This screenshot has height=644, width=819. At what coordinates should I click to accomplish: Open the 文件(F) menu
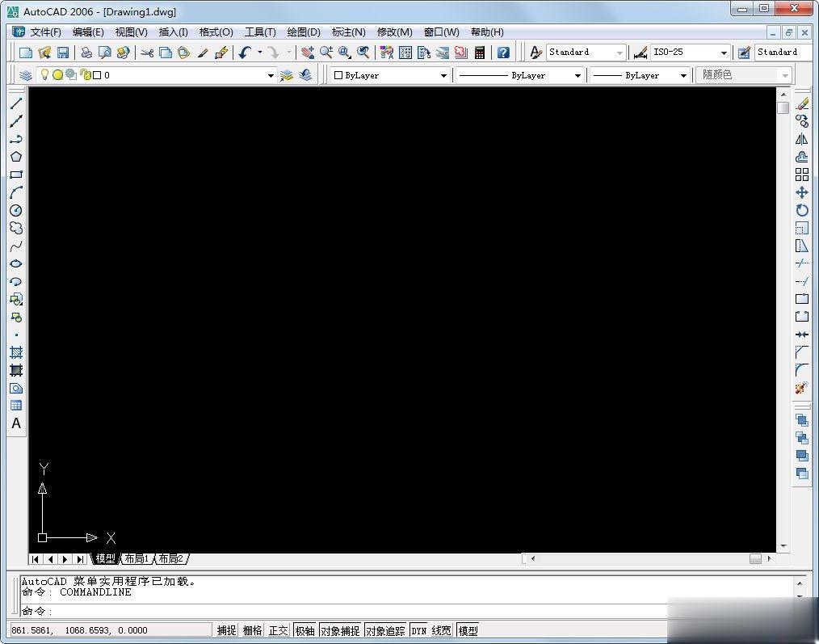[45, 32]
